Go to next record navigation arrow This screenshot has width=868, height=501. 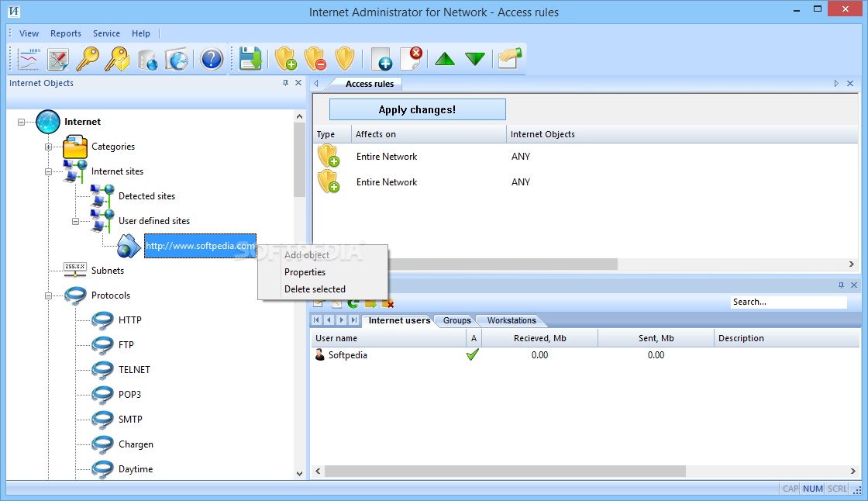pyautogui.click(x=342, y=320)
